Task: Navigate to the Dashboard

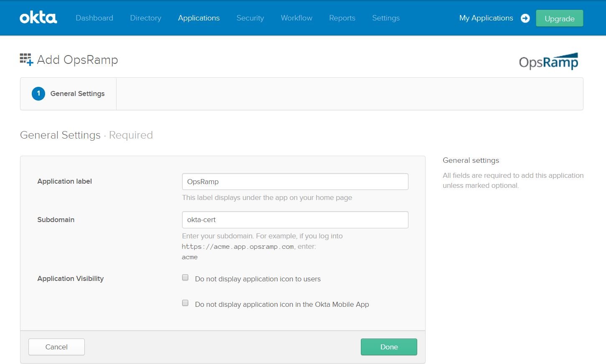Action: [94, 18]
